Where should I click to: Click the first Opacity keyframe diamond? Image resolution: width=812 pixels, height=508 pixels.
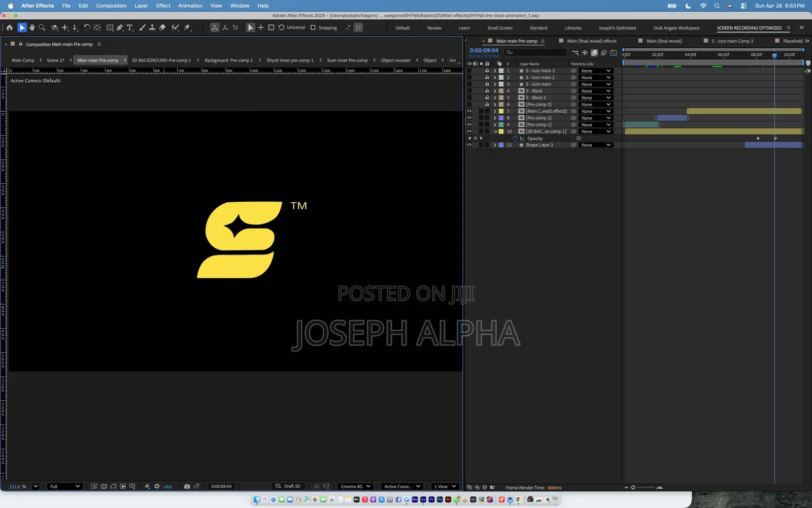tap(758, 138)
